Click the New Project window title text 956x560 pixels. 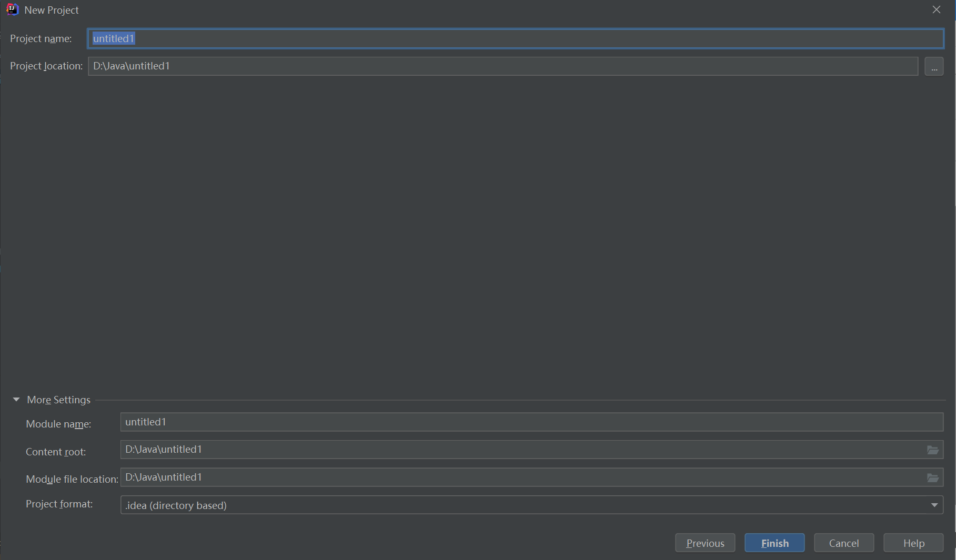coord(52,10)
